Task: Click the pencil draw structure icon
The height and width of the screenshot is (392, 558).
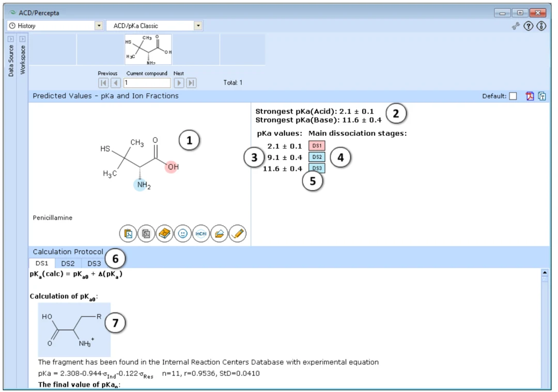Action: 238,234
